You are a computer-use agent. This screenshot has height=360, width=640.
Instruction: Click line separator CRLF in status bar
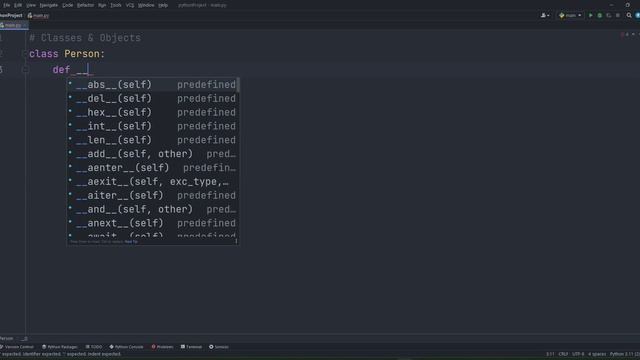563,354
